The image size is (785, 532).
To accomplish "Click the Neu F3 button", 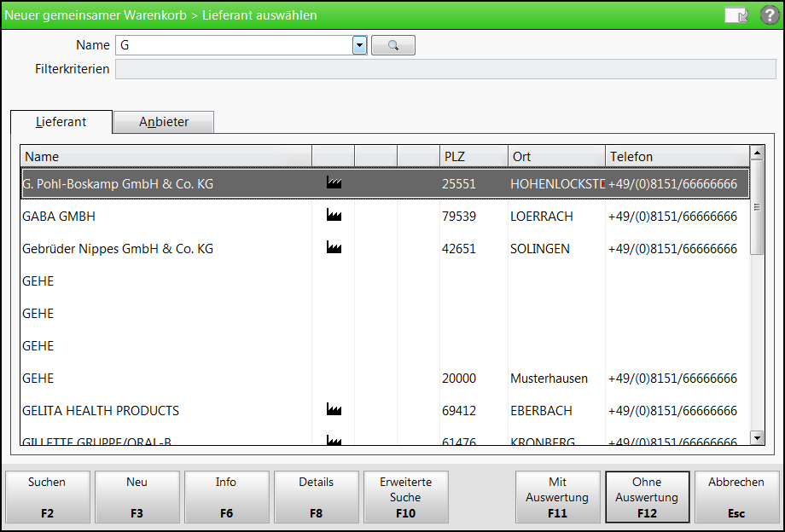I will pos(137,497).
